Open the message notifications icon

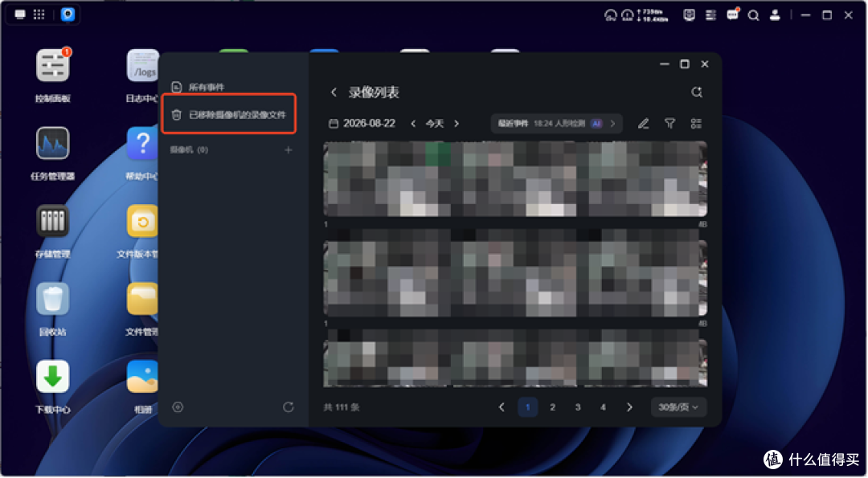click(x=732, y=15)
